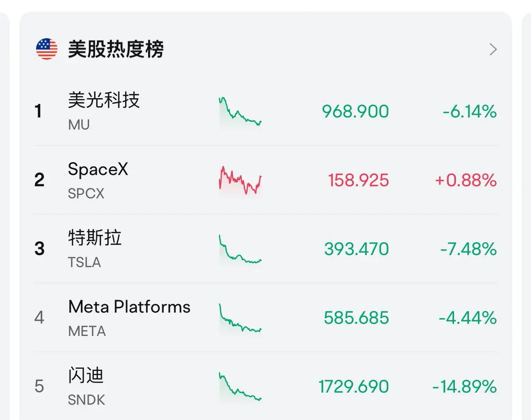Open the 美股热度榜 header title

(116, 49)
